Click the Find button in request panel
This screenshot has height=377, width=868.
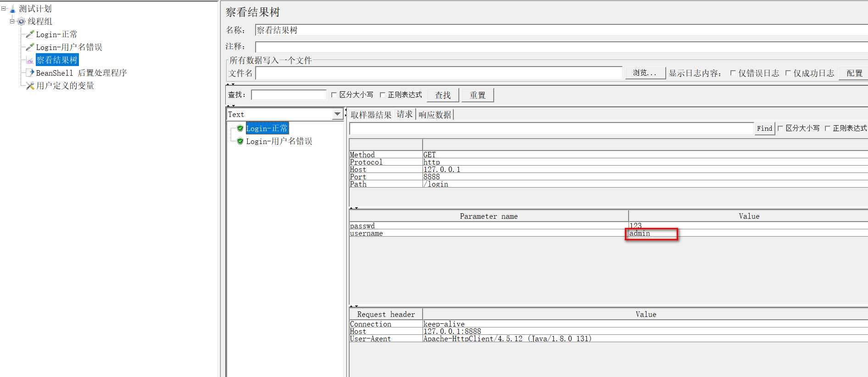(x=764, y=128)
